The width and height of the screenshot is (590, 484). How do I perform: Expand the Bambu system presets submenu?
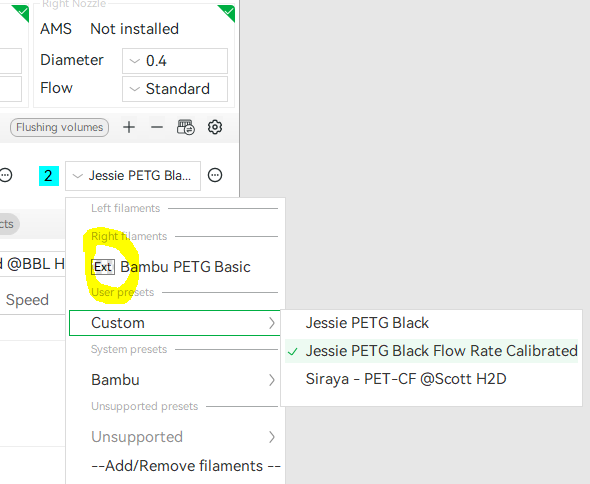click(x=175, y=380)
